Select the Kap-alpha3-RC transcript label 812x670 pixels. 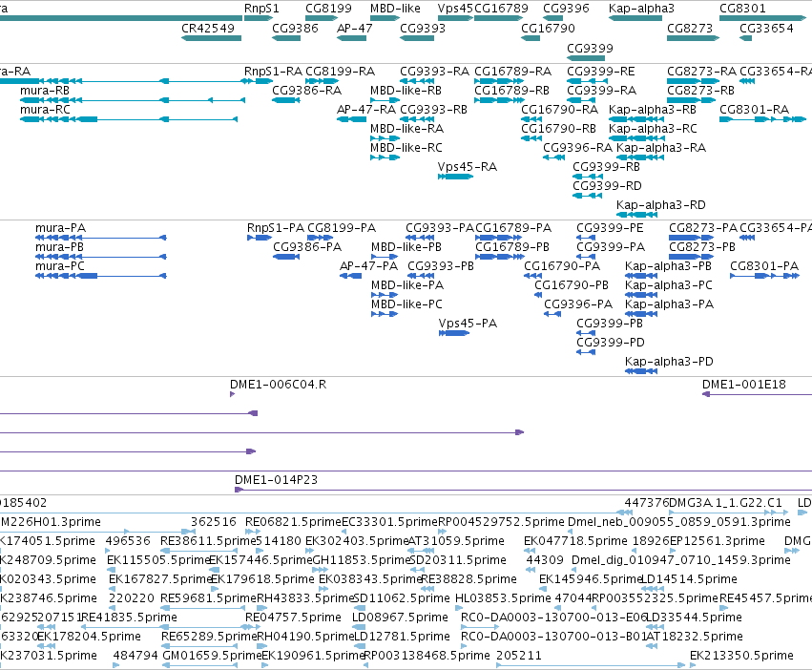coord(653,129)
